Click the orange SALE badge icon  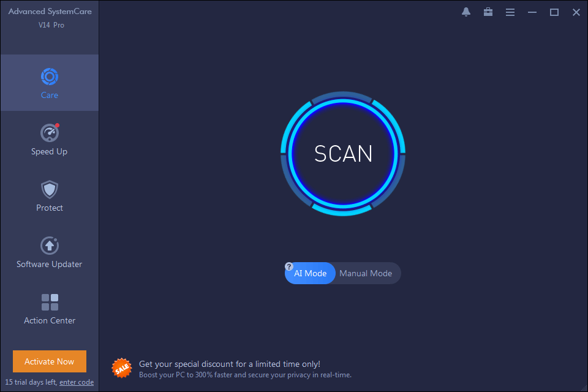click(122, 368)
